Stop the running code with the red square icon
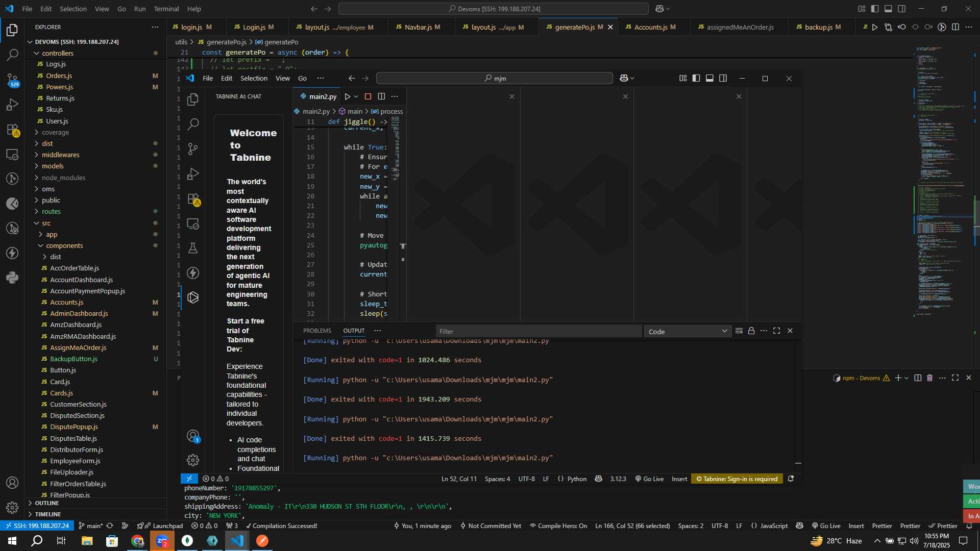980x551 pixels. [368, 96]
